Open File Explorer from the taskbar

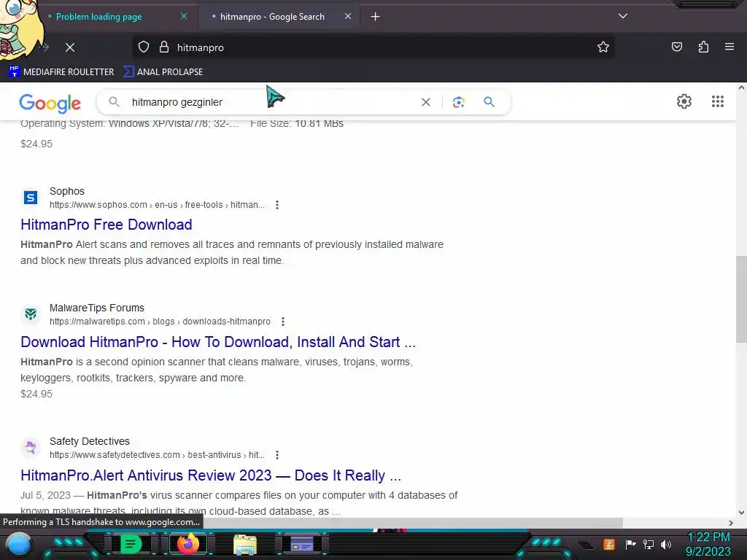tap(245, 544)
